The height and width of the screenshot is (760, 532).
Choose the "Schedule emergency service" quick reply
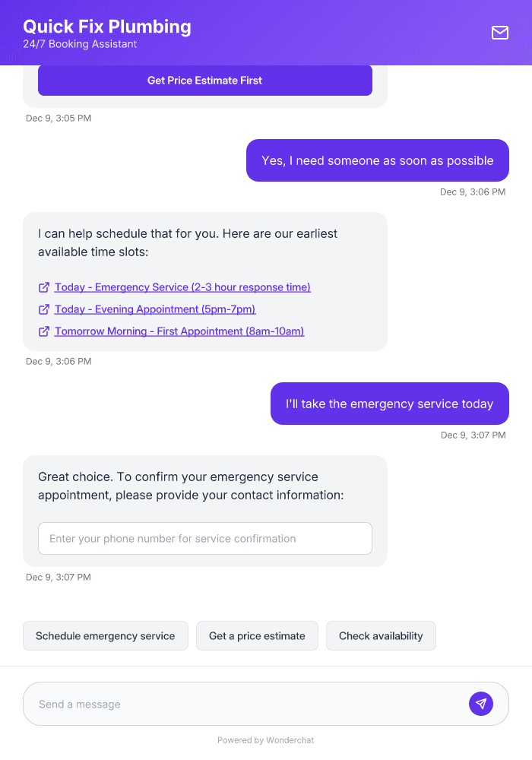pyautogui.click(x=105, y=635)
